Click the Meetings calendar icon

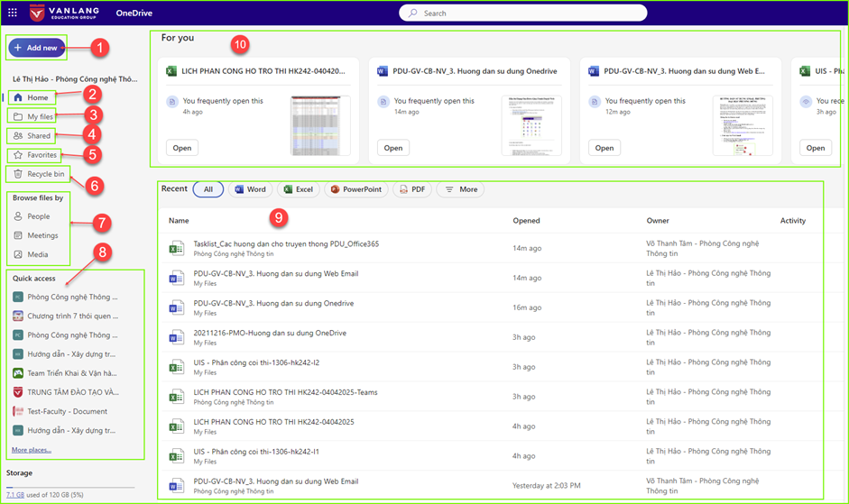click(18, 235)
